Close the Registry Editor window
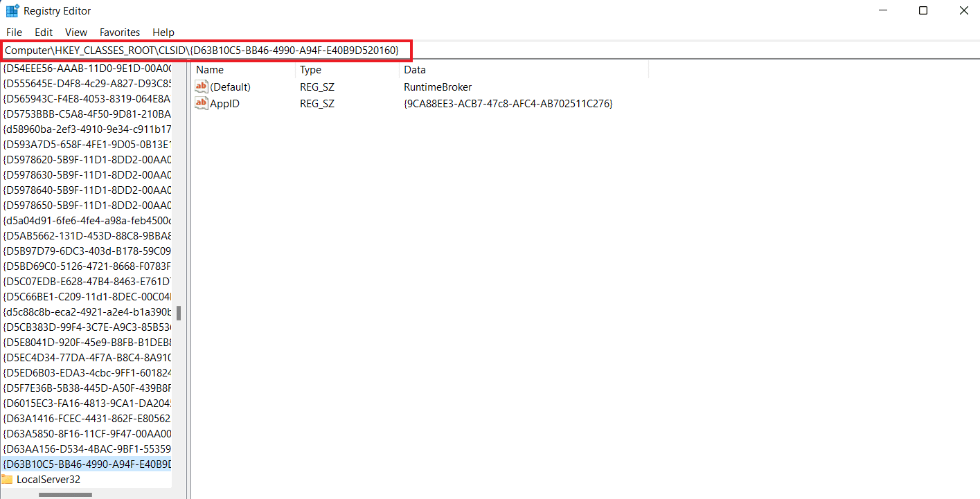 pyautogui.click(x=963, y=11)
